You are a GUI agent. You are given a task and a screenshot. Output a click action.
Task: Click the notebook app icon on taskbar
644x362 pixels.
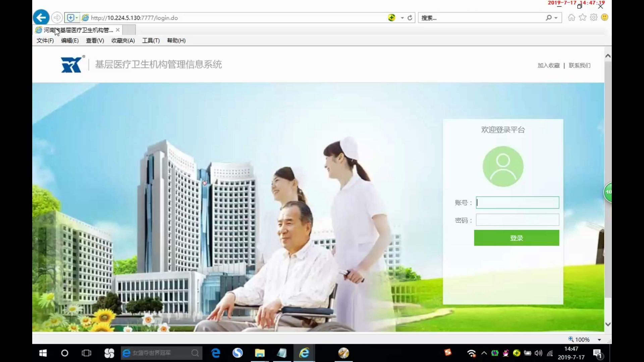click(x=282, y=353)
